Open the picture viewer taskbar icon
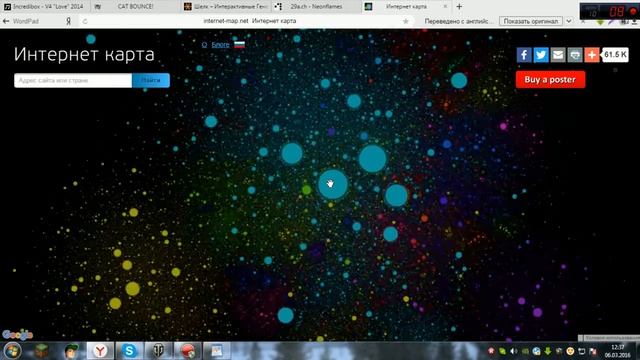 tap(217, 351)
